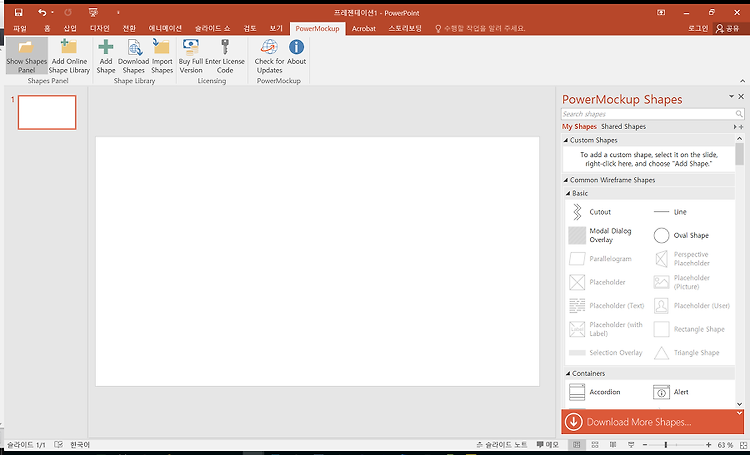
Task: Open Ribbon Display Options icon
Action: tap(661, 12)
